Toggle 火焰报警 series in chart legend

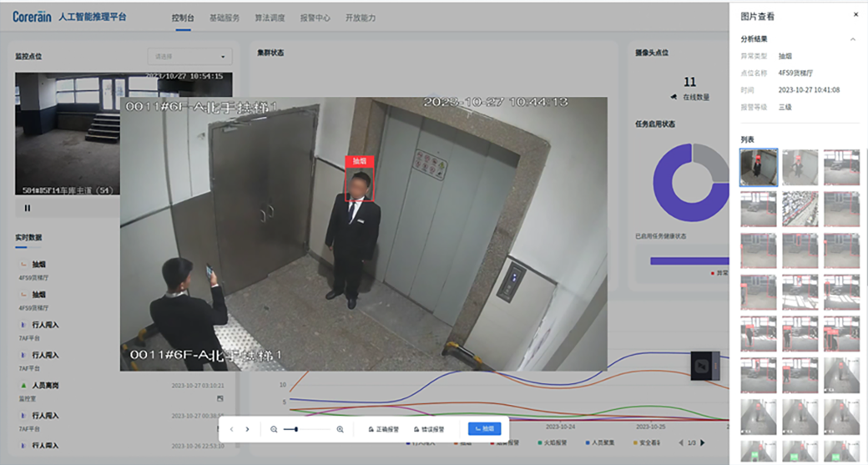pos(552,442)
